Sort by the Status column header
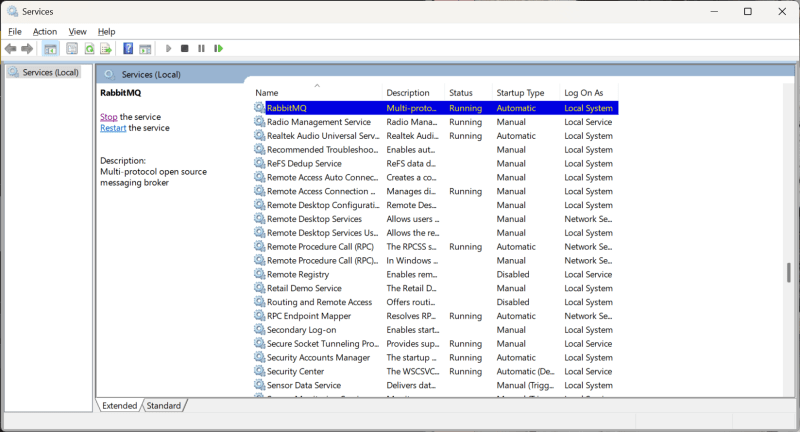The image size is (800, 432). [x=468, y=92]
